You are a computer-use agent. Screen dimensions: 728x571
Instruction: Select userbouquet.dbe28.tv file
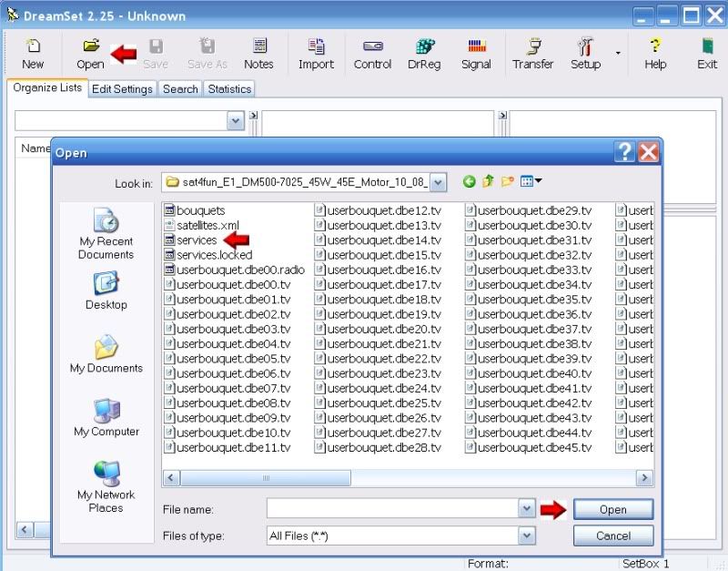[x=378, y=447]
